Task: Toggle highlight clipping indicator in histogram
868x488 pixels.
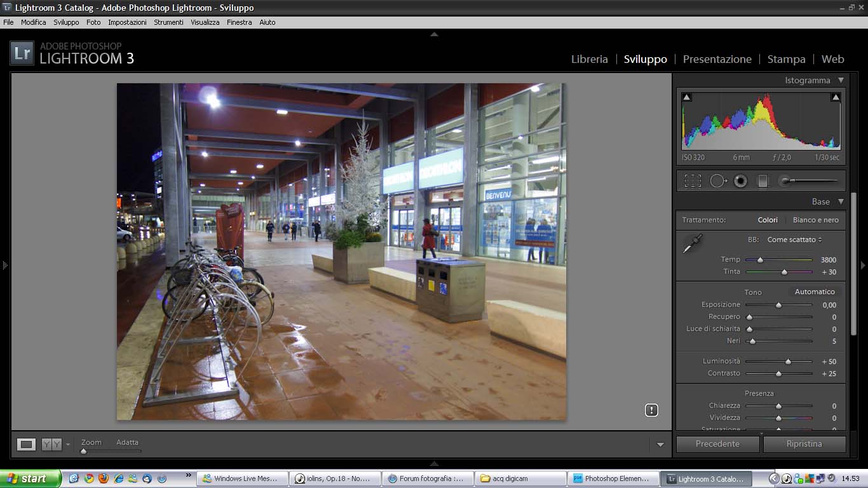Action: 836,97
